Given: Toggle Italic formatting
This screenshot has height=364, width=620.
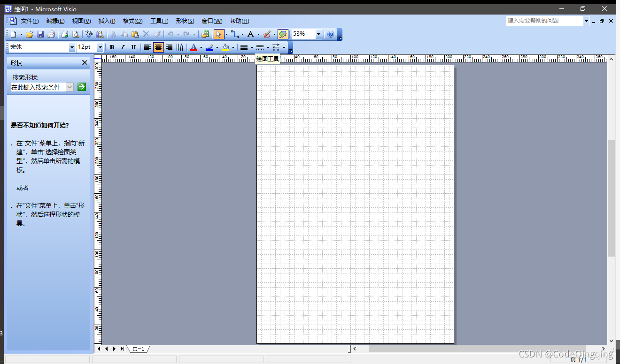Looking at the screenshot, I should pyautogui.click(x=123, y=47).
